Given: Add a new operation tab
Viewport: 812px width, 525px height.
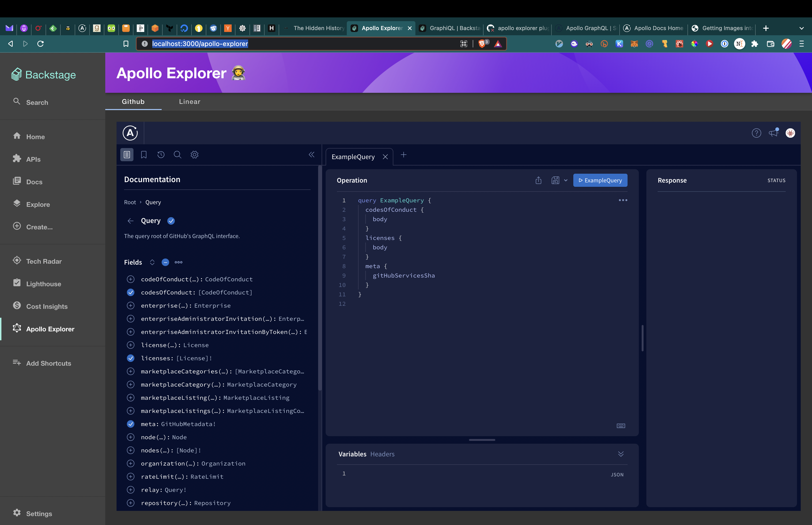Looking at the screenshot, I should (403, 155).
